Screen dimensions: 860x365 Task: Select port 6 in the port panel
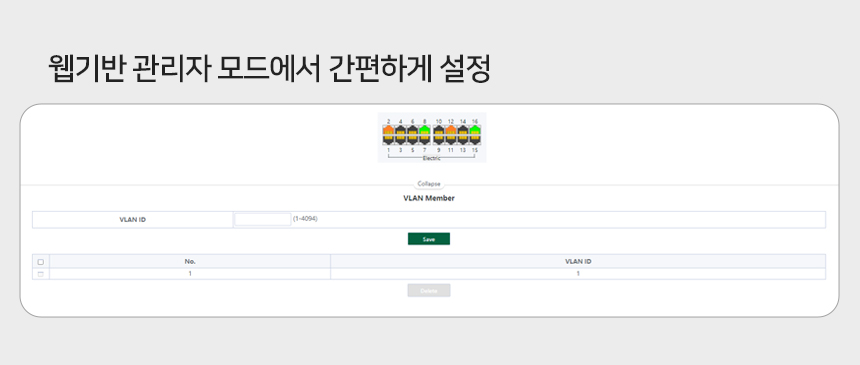pos(412,130)
